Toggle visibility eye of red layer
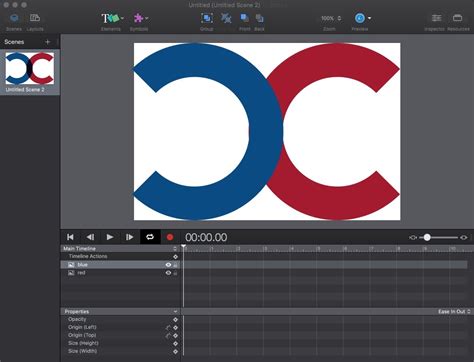Screen dimensions: 474x362 (x=168, y=273)
